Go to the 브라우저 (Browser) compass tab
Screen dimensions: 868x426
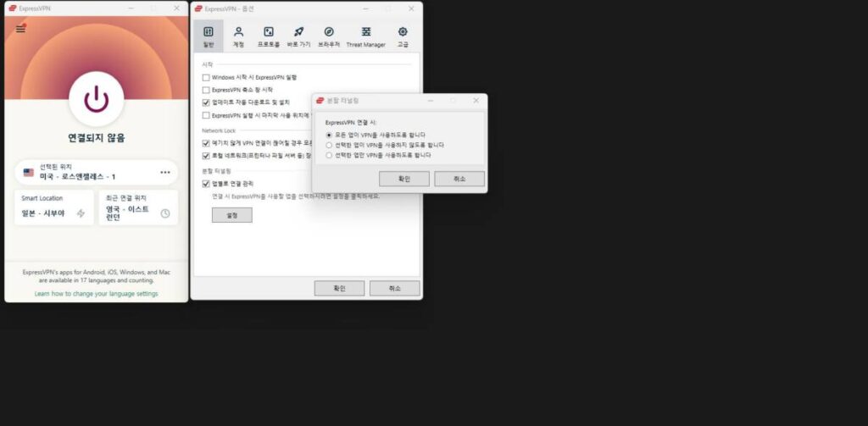[x=329, y=36]
